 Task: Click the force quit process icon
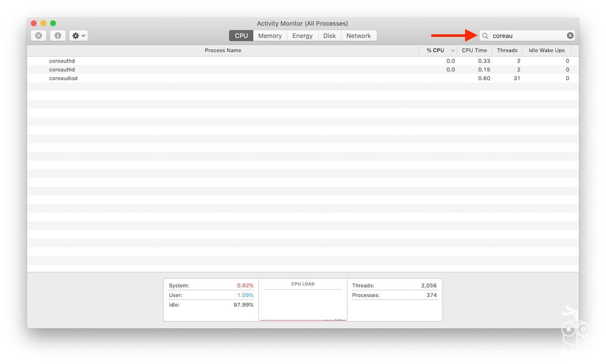(x=38, y=36)
